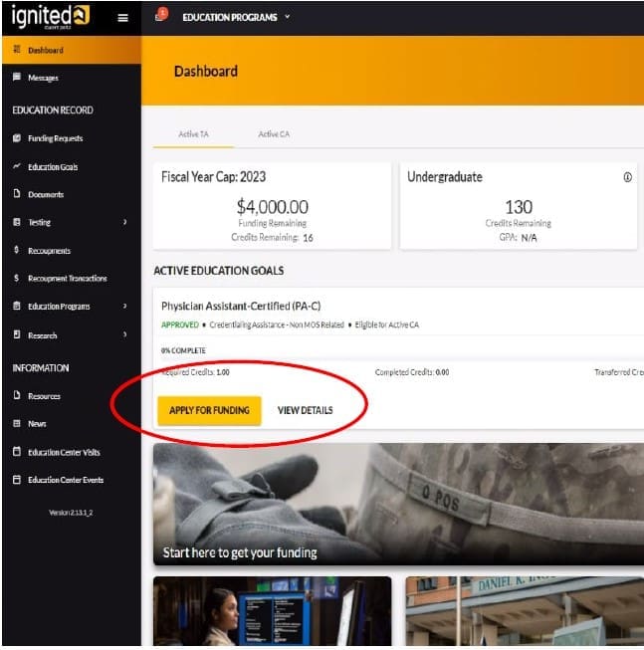
Task: Click the Recoupments dollar icon
Action: pos(17,251)
